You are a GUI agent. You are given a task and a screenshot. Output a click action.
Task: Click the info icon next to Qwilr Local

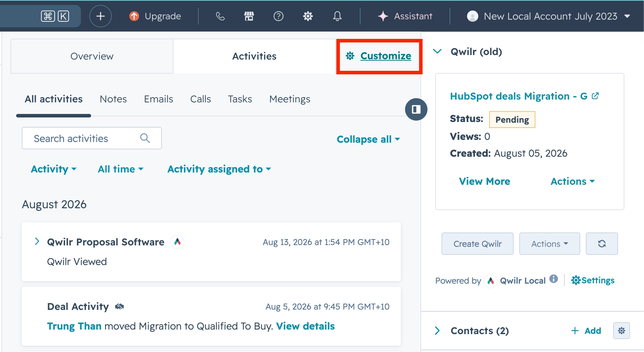click(554, 279)
